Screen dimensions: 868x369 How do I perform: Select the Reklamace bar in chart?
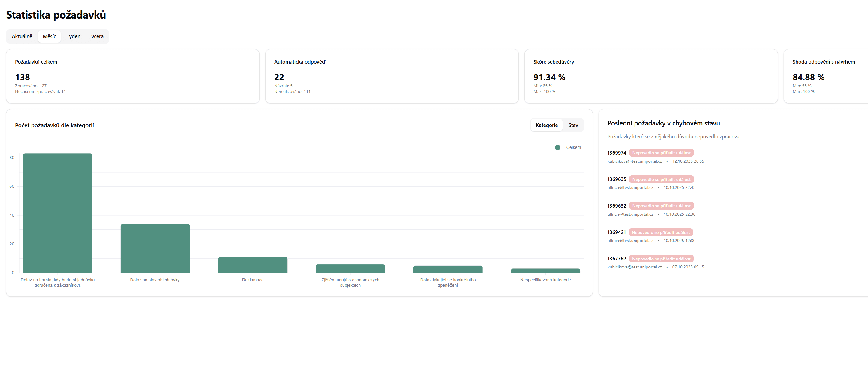tap(252, 265)
